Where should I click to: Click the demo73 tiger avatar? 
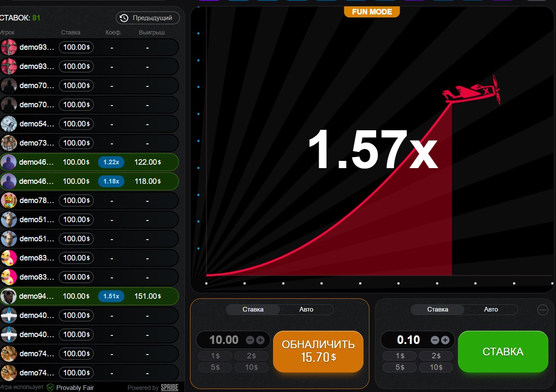click(9, 143)
